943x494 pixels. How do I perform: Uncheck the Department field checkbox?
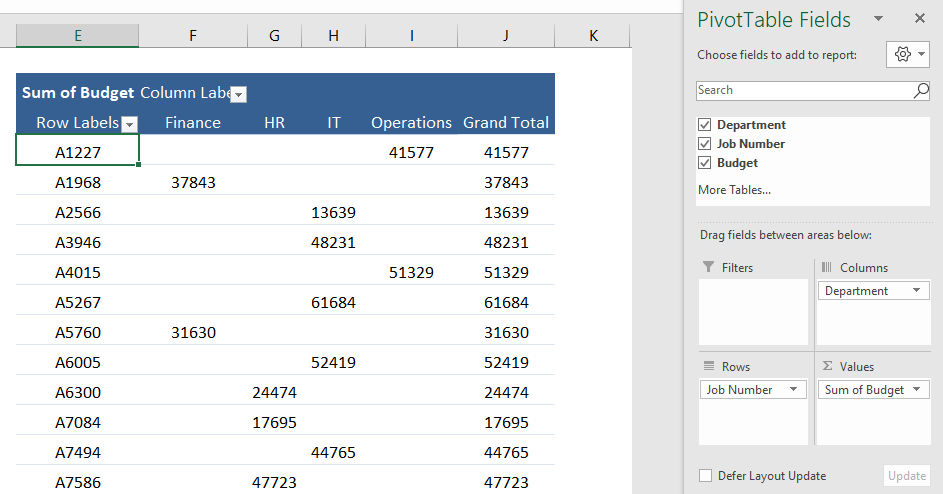704,125
